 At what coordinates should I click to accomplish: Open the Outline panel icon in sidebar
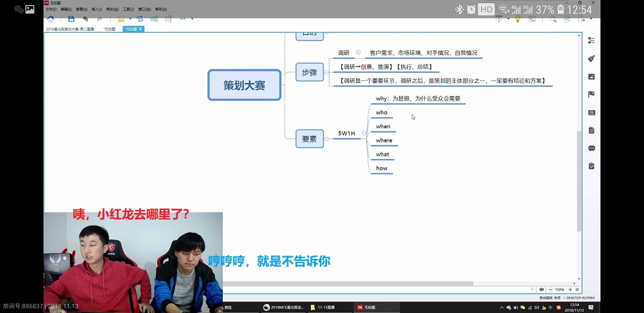point(591,41)
